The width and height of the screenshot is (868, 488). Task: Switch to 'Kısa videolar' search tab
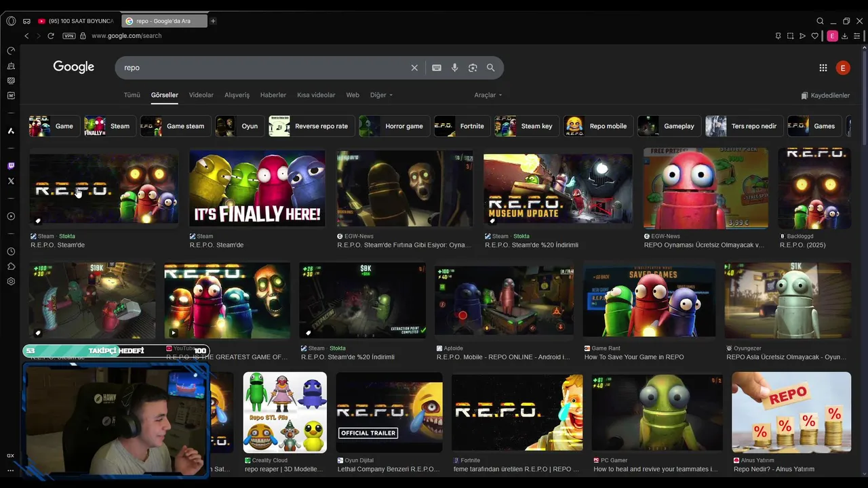tap(316, 95)
